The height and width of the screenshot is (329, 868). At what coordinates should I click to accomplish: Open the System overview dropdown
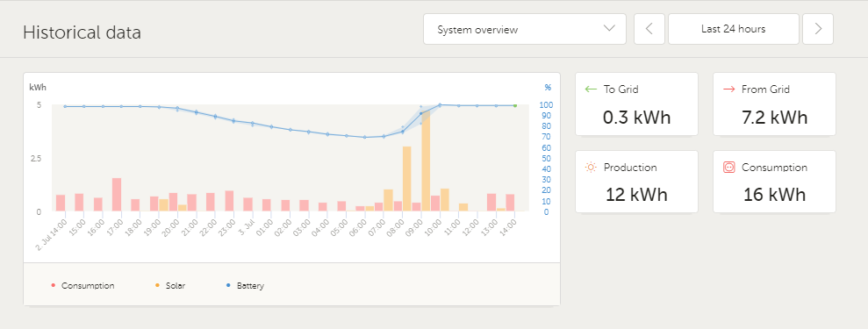point(524,29)
